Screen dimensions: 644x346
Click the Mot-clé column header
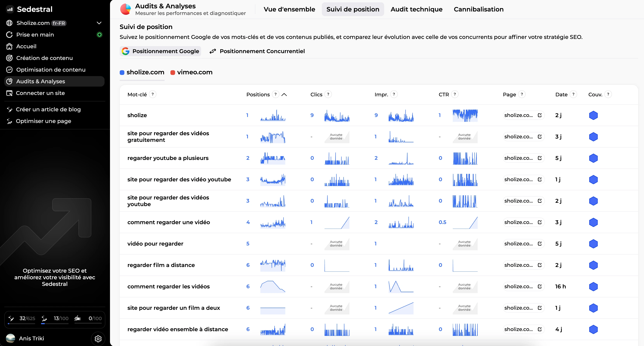(137, 95)
